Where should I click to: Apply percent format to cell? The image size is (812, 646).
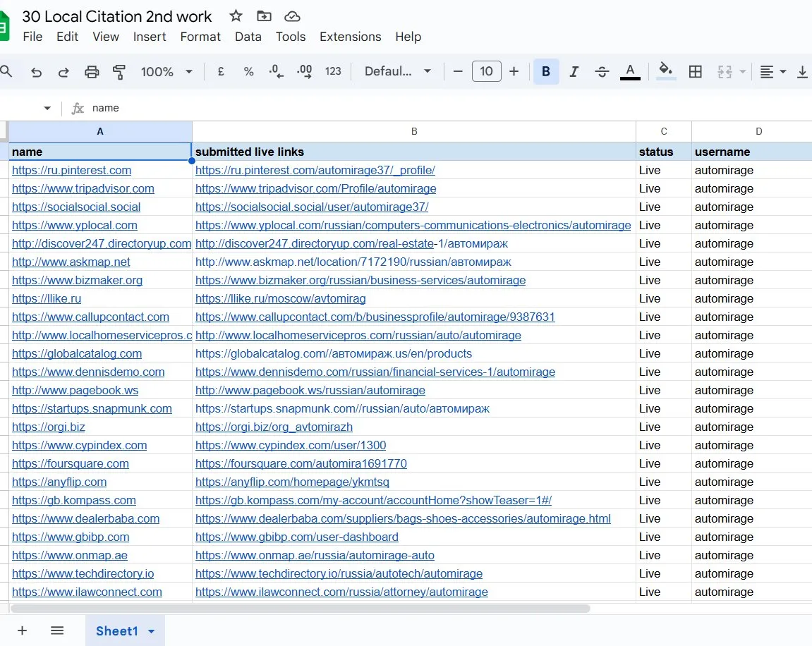(248, 71)
